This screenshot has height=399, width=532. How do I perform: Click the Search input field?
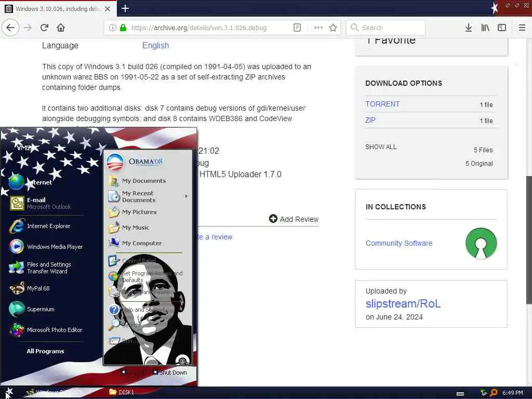point(386,28)
